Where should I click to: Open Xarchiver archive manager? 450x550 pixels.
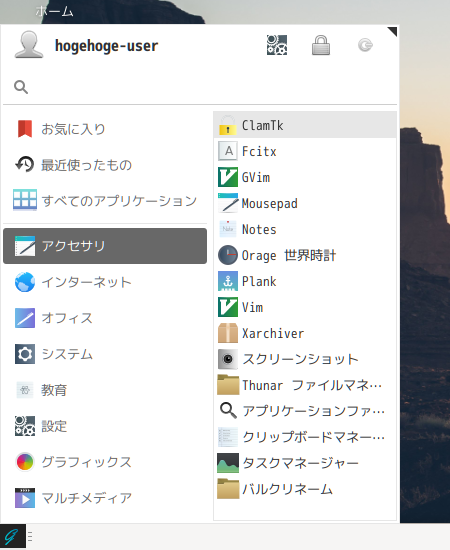305,333
